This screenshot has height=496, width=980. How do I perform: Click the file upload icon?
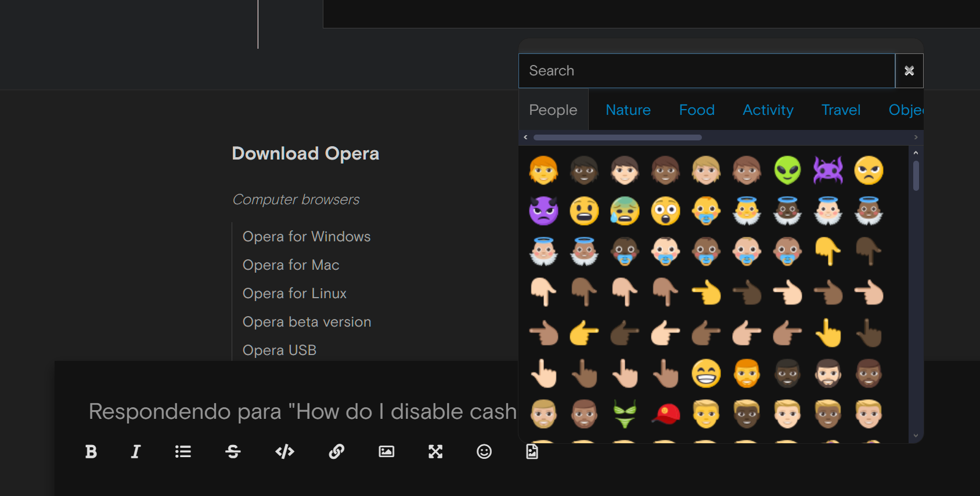(532, 451)
